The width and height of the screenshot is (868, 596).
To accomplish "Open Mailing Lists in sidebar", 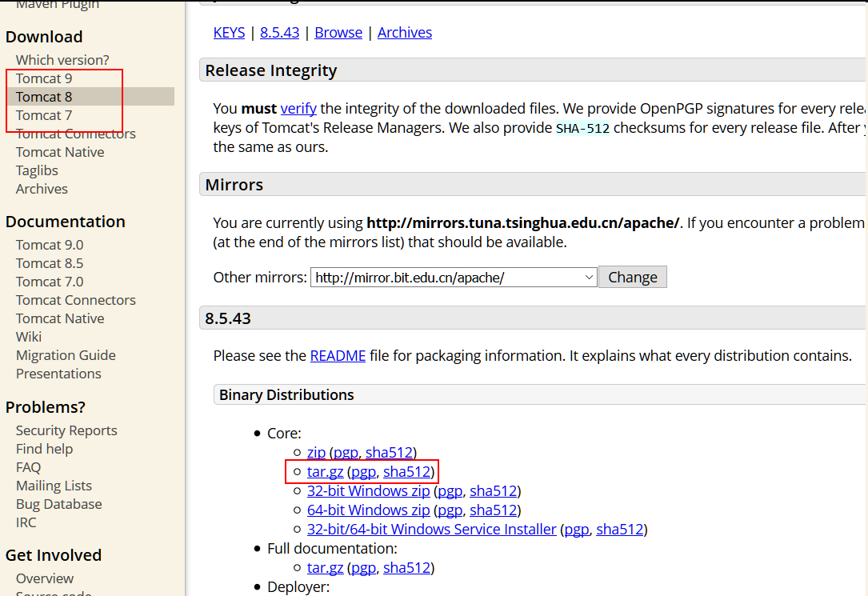I will point(54,486).
